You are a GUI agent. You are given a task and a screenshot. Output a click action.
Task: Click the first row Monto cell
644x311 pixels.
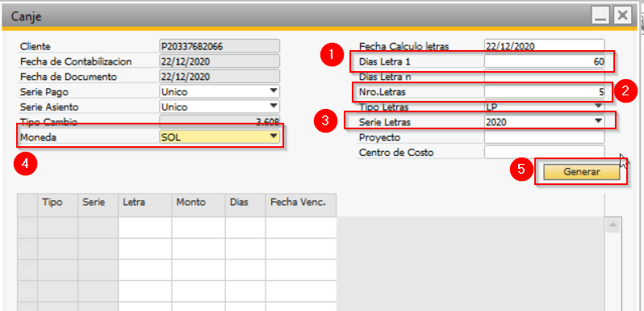(199, 228)
